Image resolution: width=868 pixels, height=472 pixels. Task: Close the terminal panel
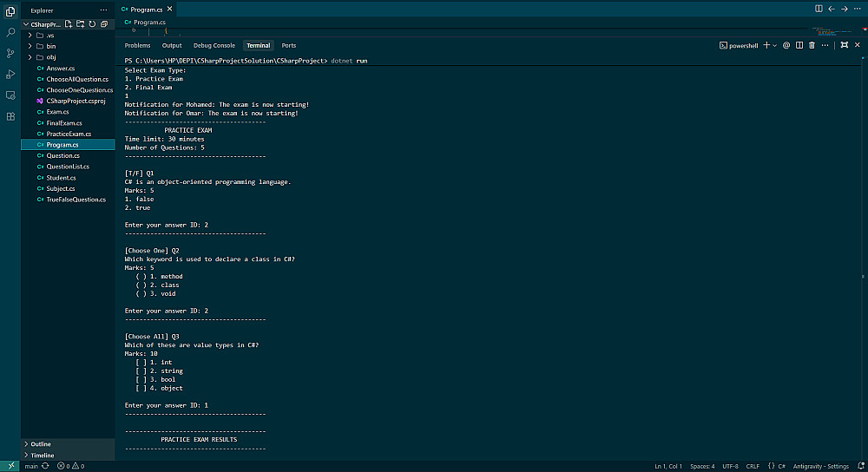[x=858, y=45]
